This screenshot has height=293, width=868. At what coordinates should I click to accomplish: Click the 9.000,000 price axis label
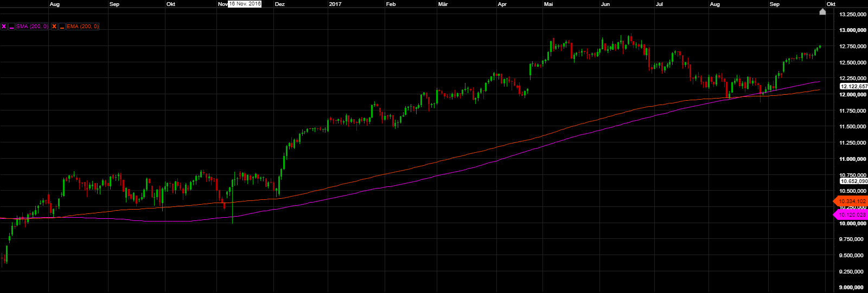(852, 288)
